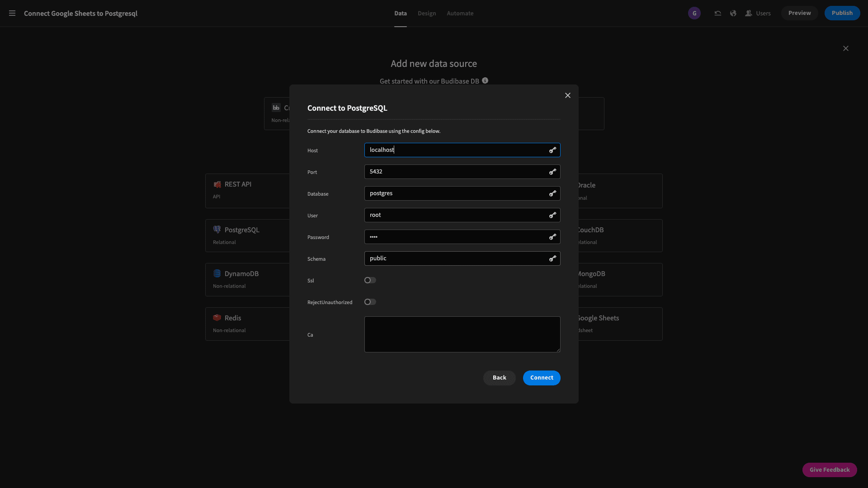Select the CouchDB data source card
Screen dimensions: 868x488
[x=620, y=235]
